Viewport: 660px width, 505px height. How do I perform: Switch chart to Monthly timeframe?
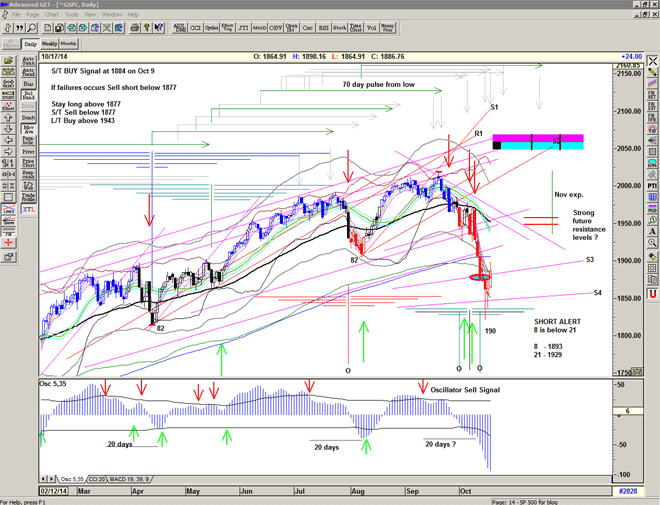point(69,45)
